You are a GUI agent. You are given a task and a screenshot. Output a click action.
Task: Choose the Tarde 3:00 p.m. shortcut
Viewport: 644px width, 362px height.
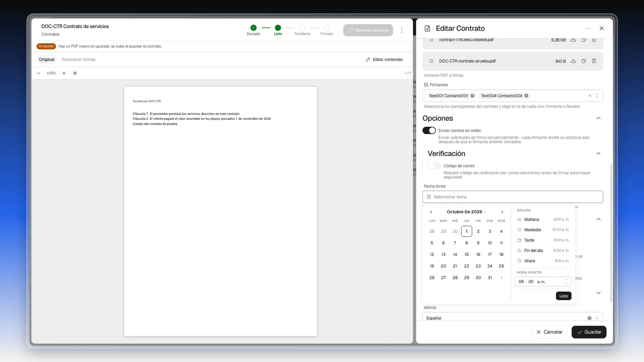pos(543,240)
